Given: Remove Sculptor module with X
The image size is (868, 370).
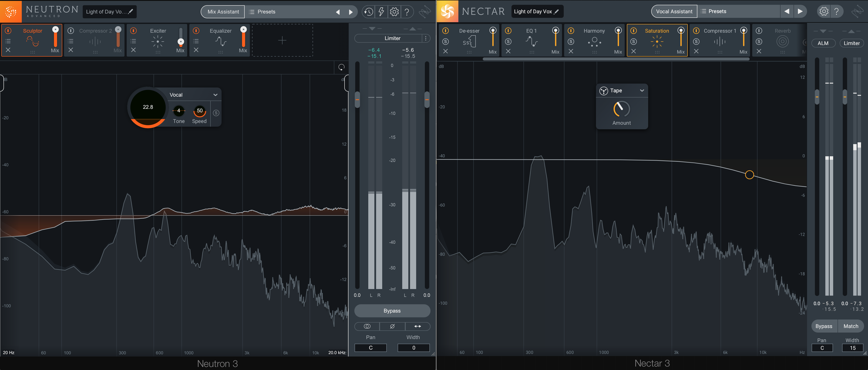Looking at the screenshot, I should [x=8, y=50].
